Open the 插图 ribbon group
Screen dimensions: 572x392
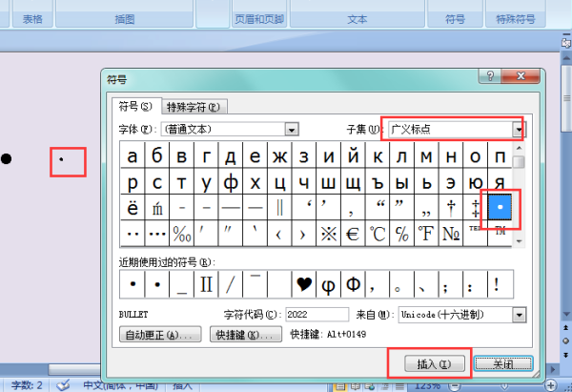point(124,19)
